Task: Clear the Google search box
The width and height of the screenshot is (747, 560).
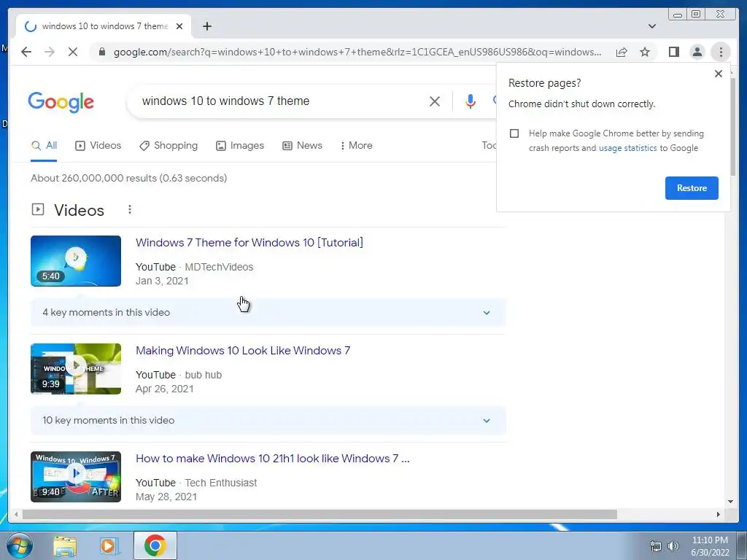Action: click(435, 101)
